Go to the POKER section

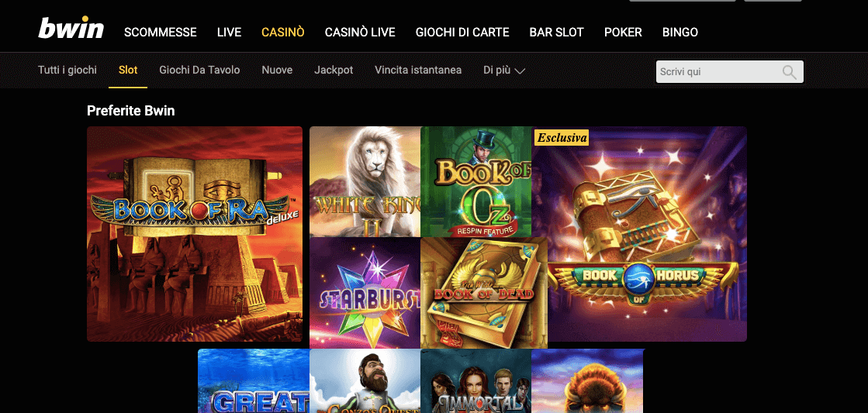[x=624, y=32]
